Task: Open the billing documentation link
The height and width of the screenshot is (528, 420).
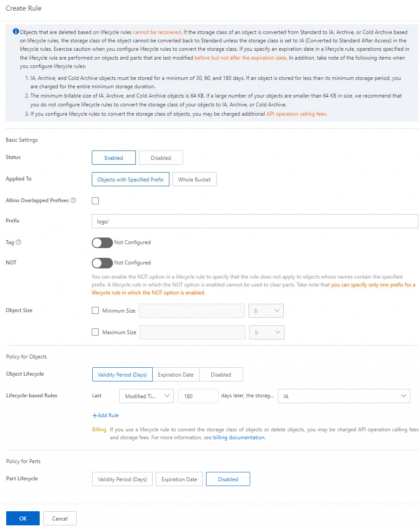Action: click(239, 437)
